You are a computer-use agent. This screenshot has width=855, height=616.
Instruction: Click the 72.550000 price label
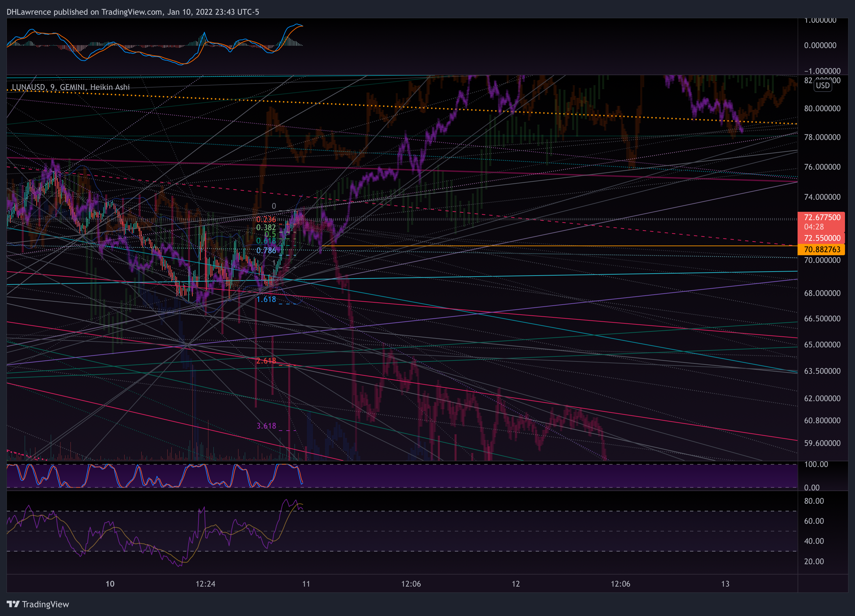(x=822, y=238)
